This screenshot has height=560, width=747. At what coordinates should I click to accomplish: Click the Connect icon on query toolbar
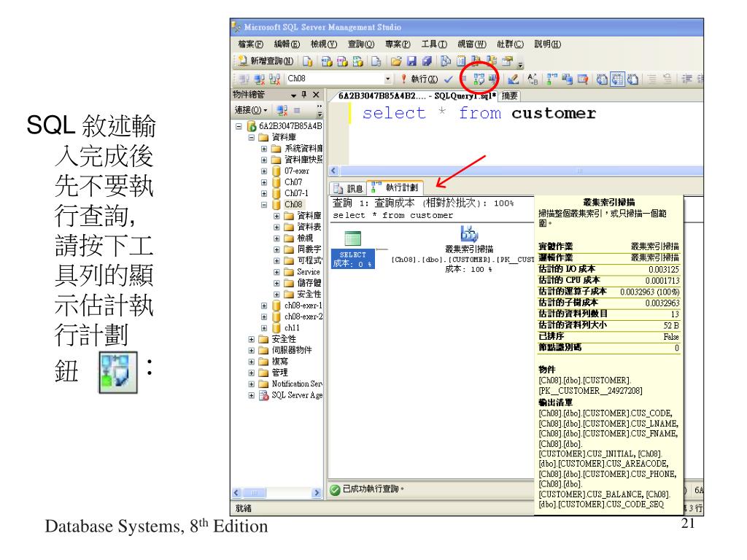point(244,79)
